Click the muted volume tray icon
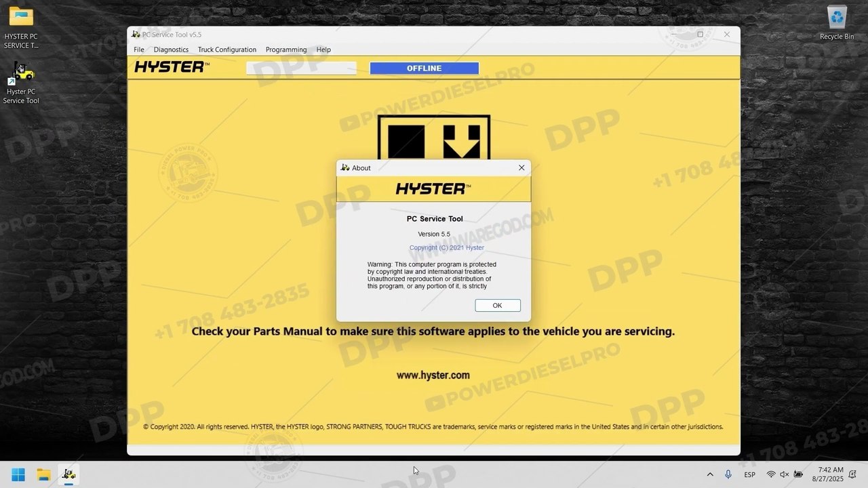Image resolution: width=868 pixels, height=488 pixels. click(785, 474)
